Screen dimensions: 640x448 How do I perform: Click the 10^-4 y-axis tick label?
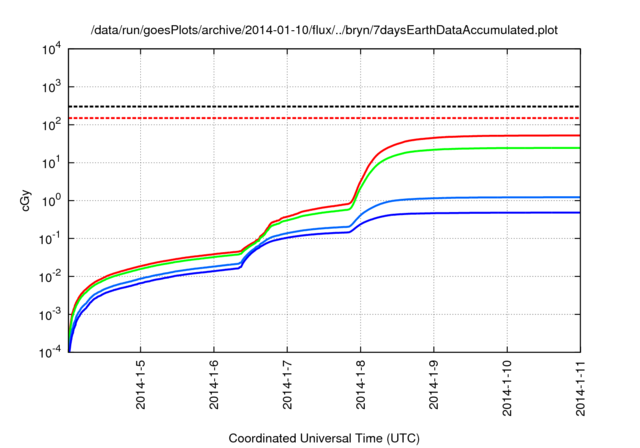[x=50, y=353]
